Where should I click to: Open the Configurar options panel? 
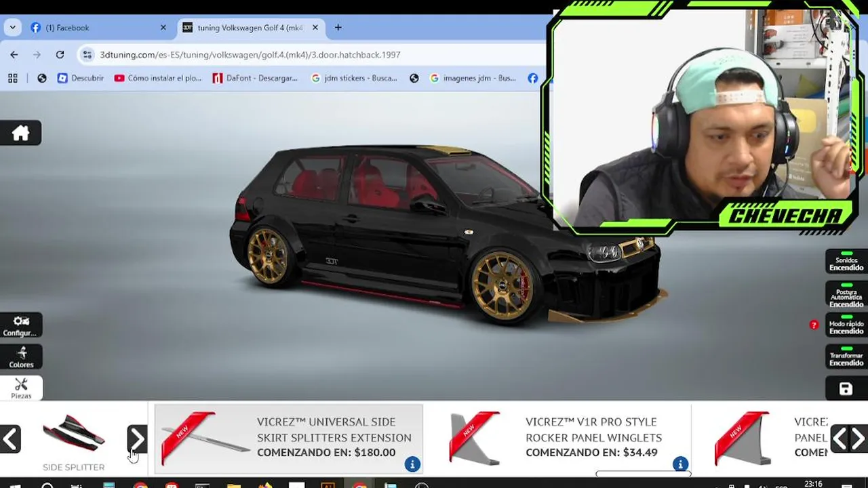(20, 325)
